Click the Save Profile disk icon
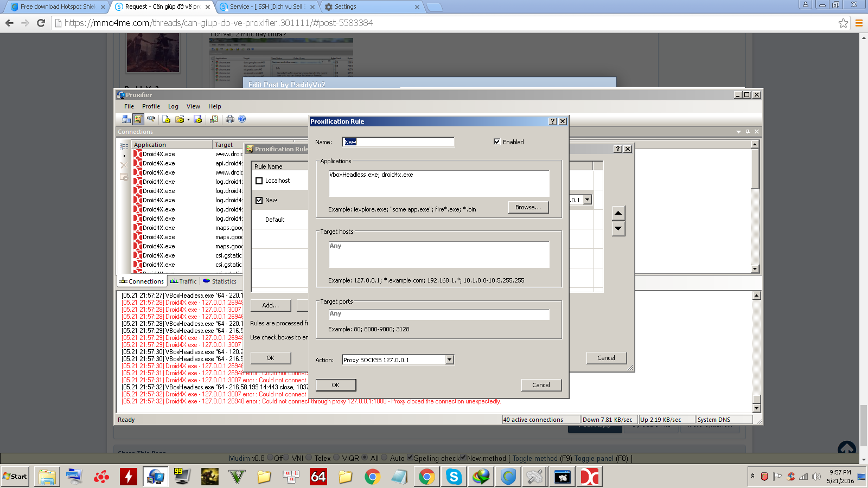This screenshot has width=868, height=488. (197, 119)
